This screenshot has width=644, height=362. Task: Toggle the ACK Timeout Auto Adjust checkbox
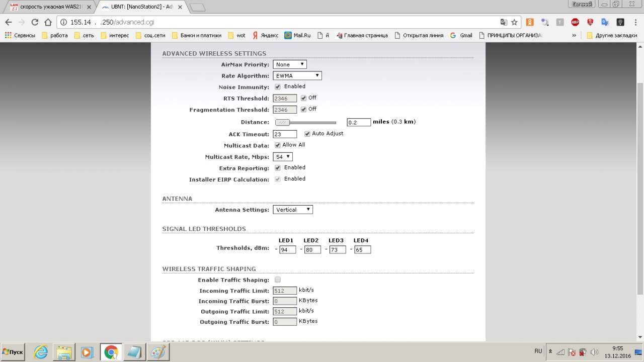(x=307, y=134)
